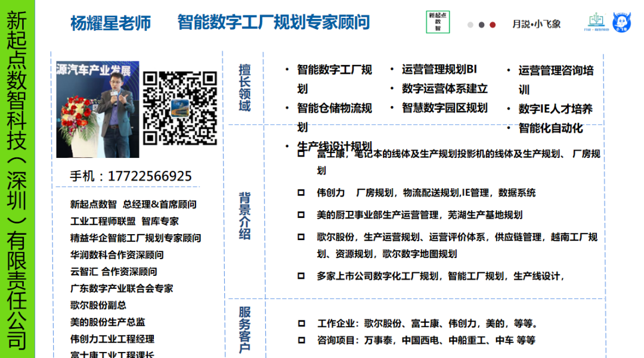Click the row 精益华企智能工厂规划专家顾问
The image size is (644, 358).
pyautogui.click(x=135, y=238)
